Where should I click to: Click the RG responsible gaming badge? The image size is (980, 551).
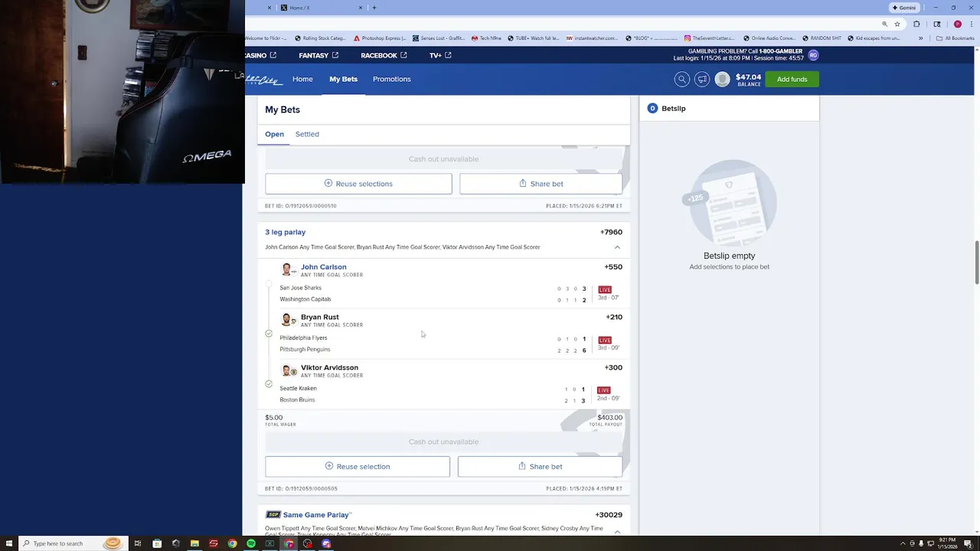click(x=813, y=55)
